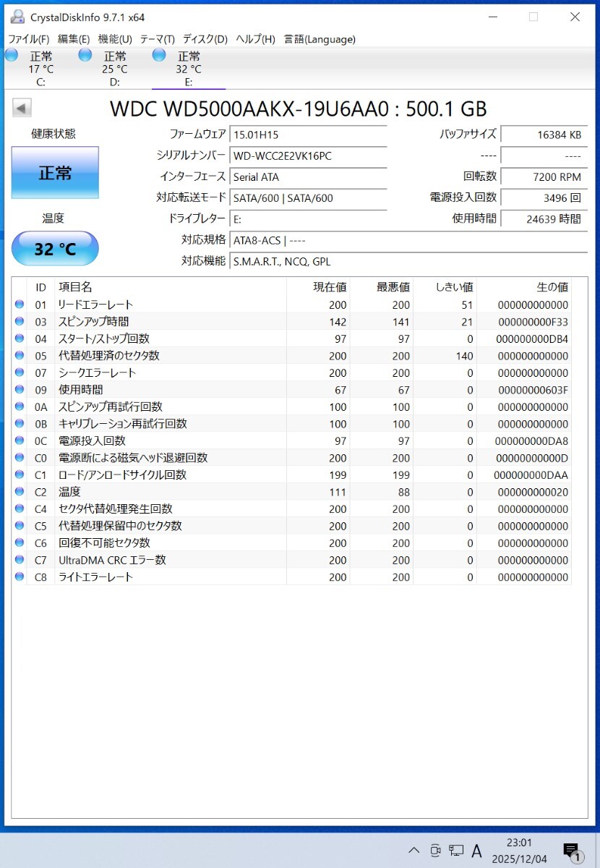Viewport: 600px width, 868px height.
Task: Click the previous disk arrow button
Action: (22, 109)
